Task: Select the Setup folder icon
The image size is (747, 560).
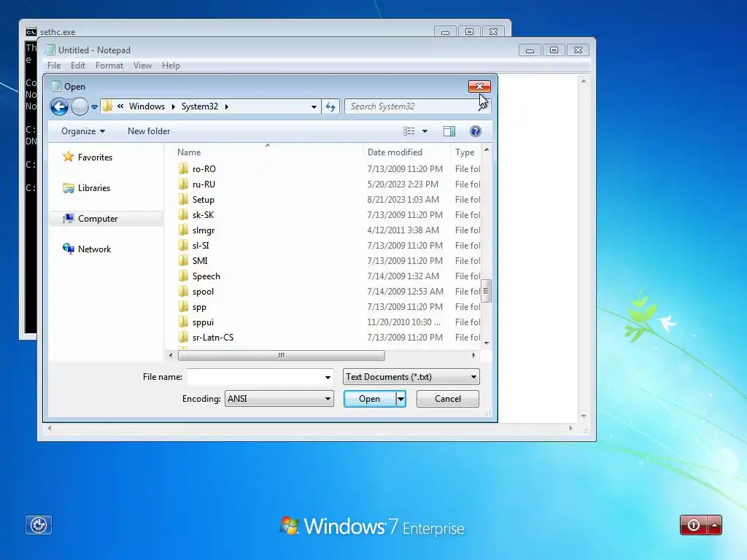Action: 183,199
